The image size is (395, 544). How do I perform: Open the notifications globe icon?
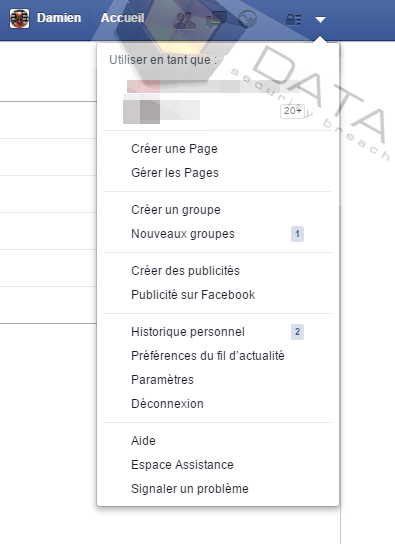tap(248, 19)
